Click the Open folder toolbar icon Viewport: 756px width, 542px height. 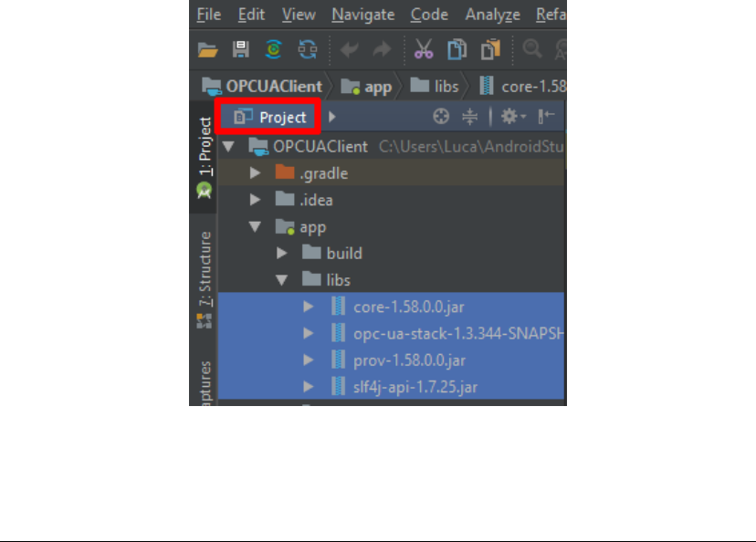pyautogui.click(x=208, y=49)
